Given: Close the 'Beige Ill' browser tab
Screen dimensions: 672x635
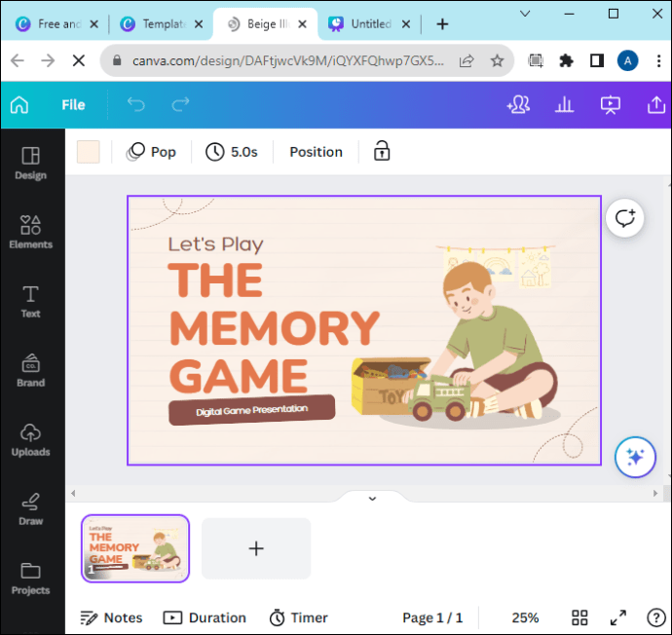Looking at the screenshot, I should [x=302, y=24].
